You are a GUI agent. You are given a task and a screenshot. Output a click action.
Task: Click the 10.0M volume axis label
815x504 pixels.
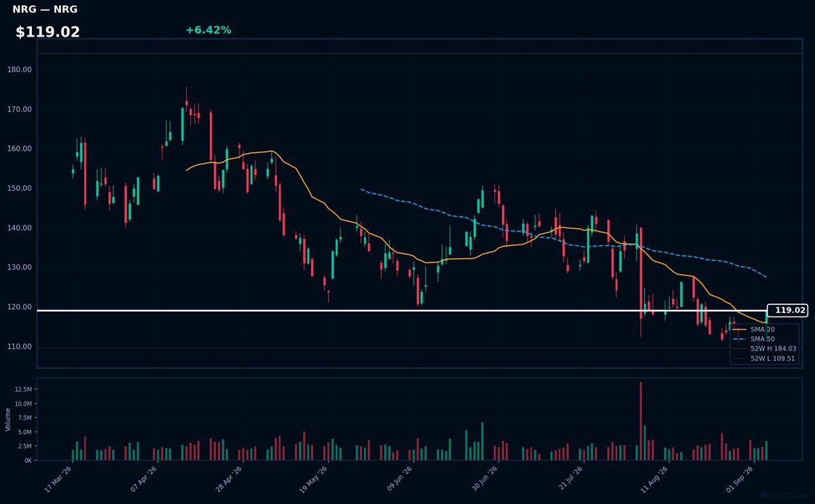coord(22,404)
